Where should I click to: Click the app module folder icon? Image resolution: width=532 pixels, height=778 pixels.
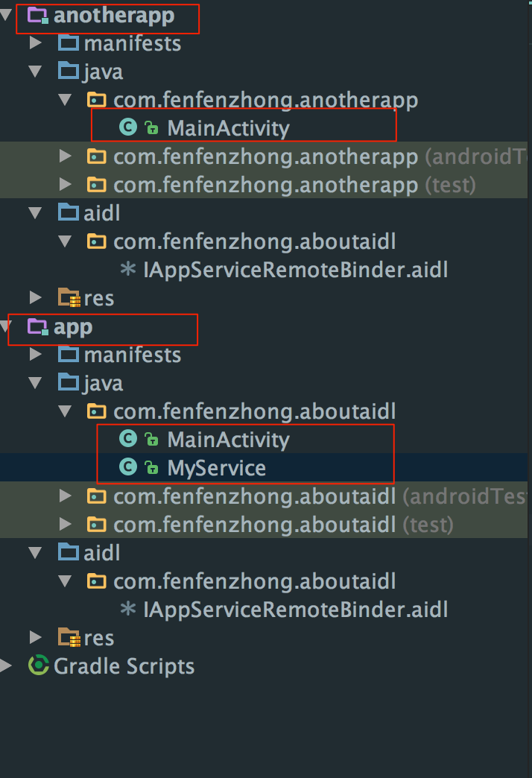[x=38, y=326]
